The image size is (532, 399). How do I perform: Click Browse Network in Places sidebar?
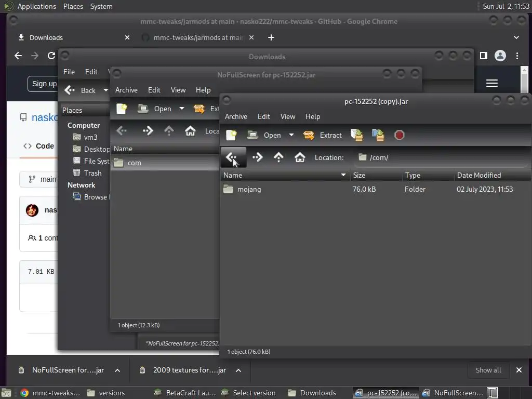point(90,197)
